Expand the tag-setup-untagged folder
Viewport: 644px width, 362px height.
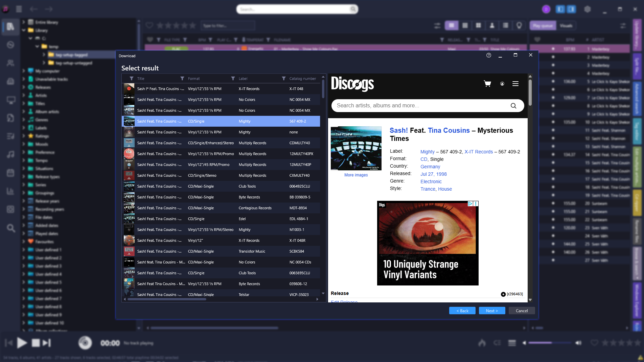[44, 63]
